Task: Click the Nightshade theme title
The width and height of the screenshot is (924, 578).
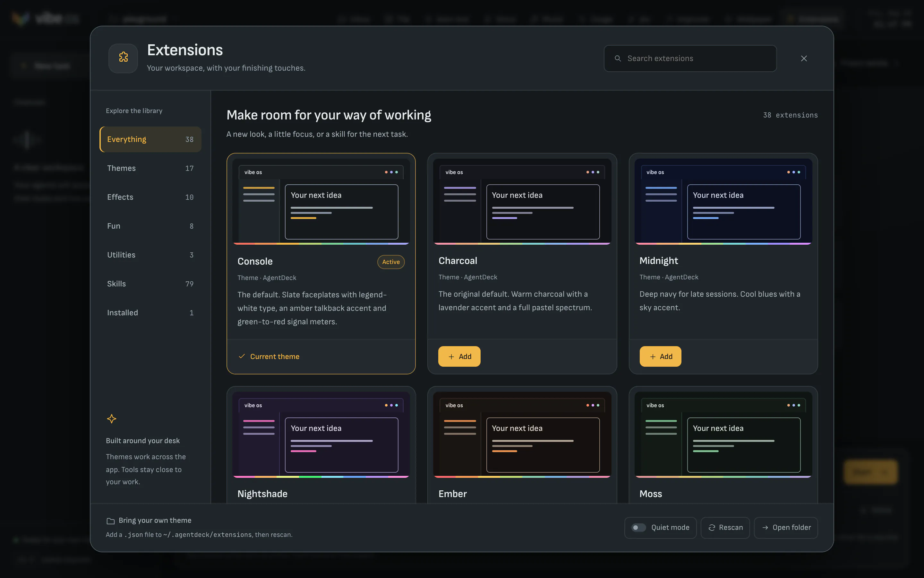Action: 262,494
